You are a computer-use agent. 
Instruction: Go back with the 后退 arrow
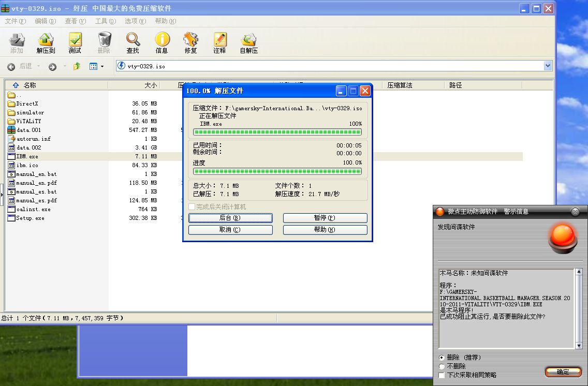[11, 67]
